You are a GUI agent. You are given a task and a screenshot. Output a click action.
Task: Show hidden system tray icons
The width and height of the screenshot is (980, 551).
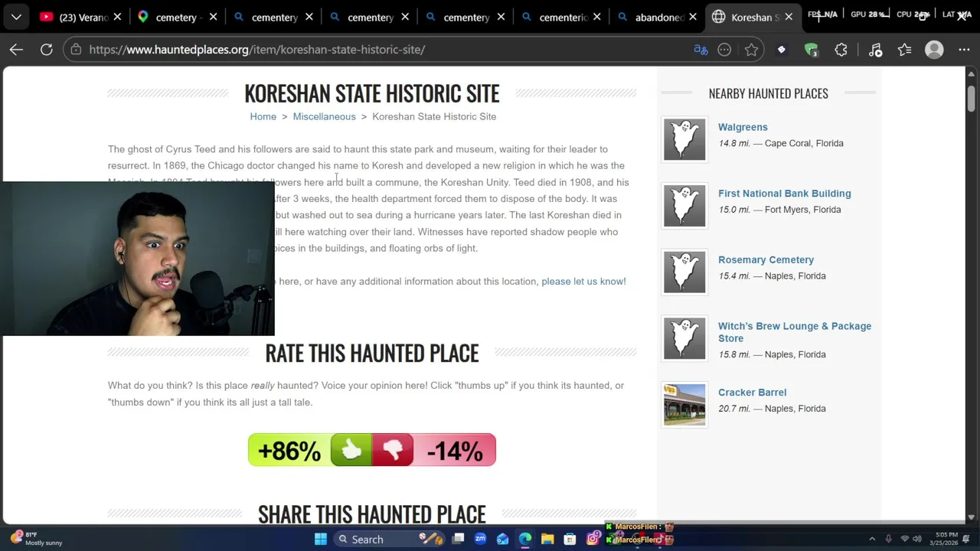(x=872, y=540)
